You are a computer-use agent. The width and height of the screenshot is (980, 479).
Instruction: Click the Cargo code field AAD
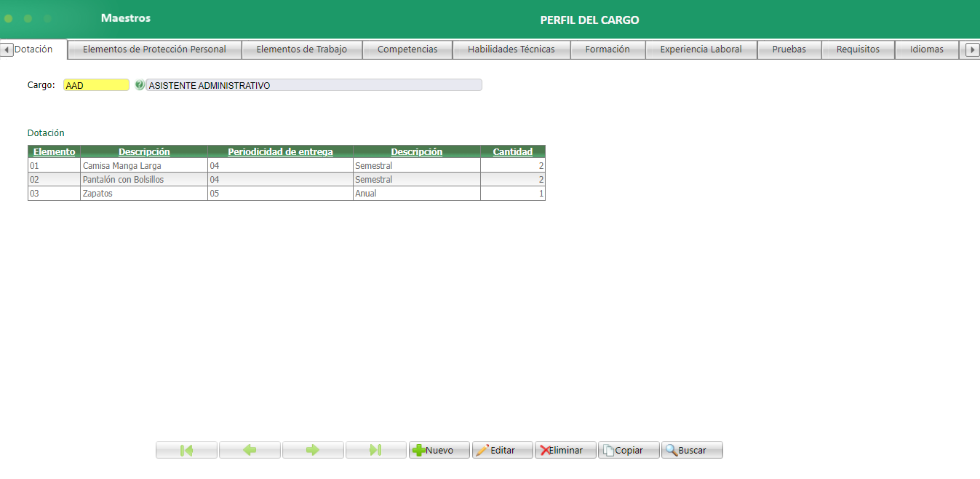click(96, 85)
